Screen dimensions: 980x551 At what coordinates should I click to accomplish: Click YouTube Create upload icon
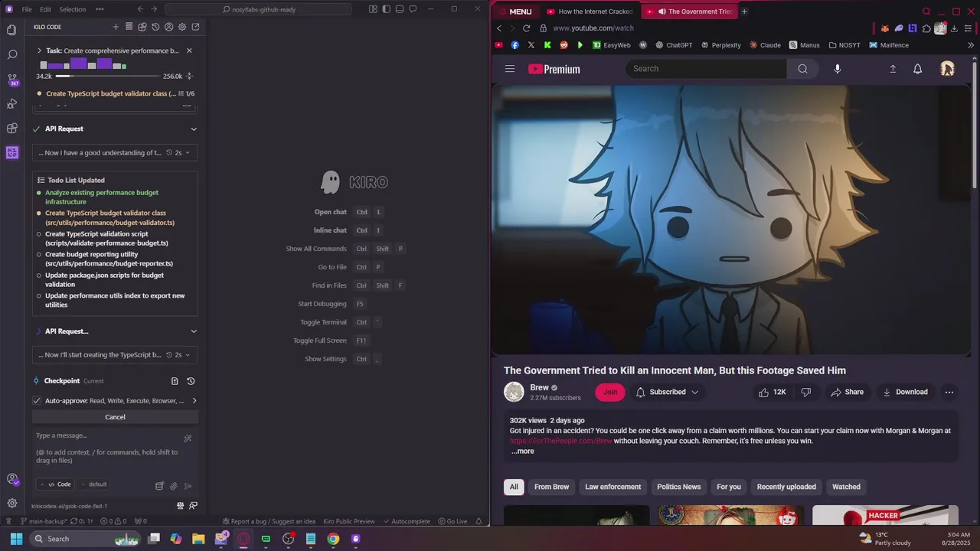tap(893, 69)
